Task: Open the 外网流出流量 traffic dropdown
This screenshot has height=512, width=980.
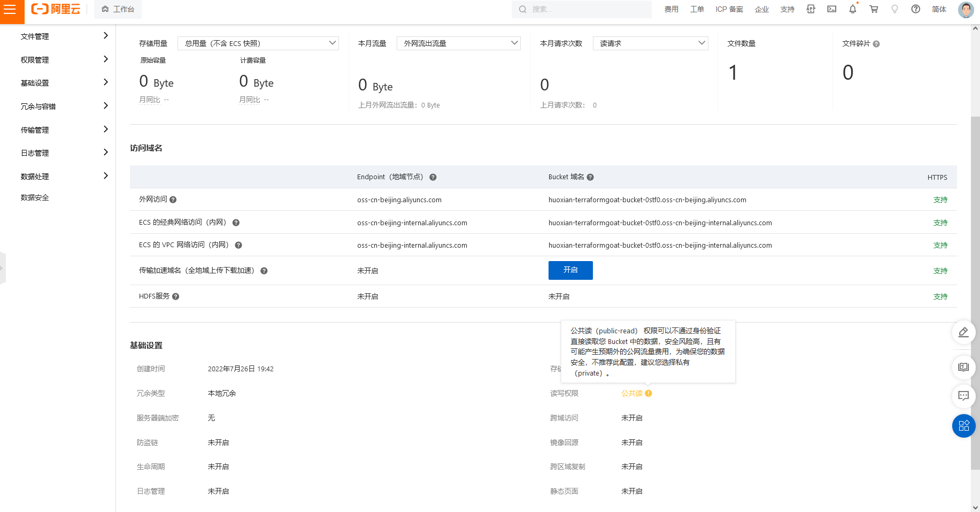Action: tap(459, 43)
